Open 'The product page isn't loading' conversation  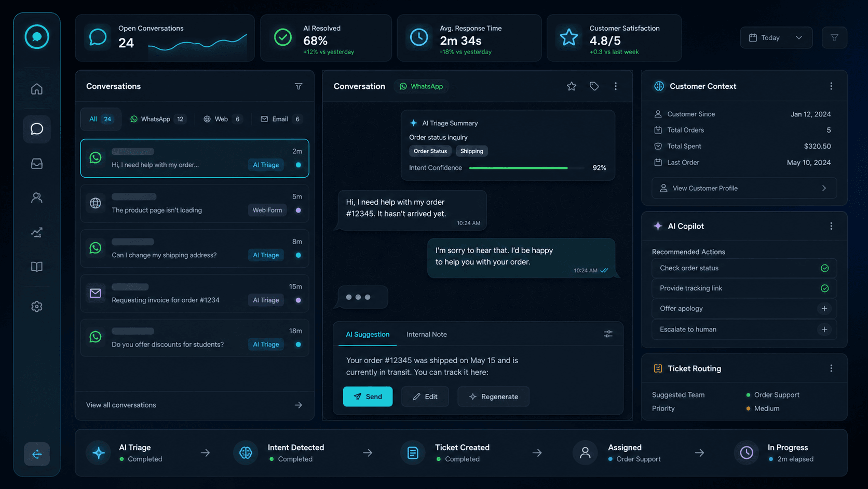195,203
